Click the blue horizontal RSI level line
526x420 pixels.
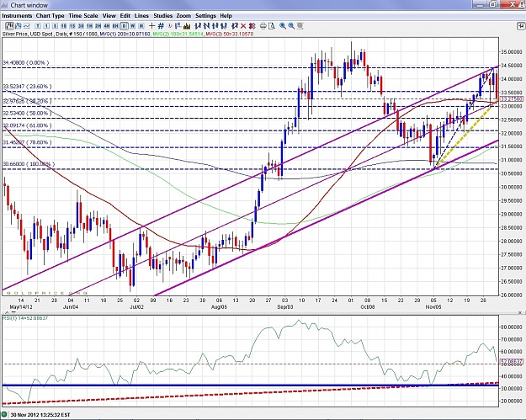click(250, 385)
